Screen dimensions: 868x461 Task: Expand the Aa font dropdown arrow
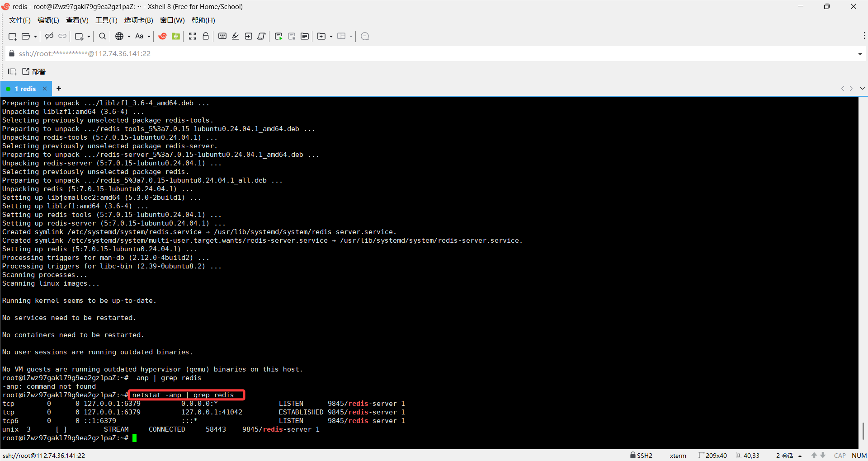click(x=149, y=37)
